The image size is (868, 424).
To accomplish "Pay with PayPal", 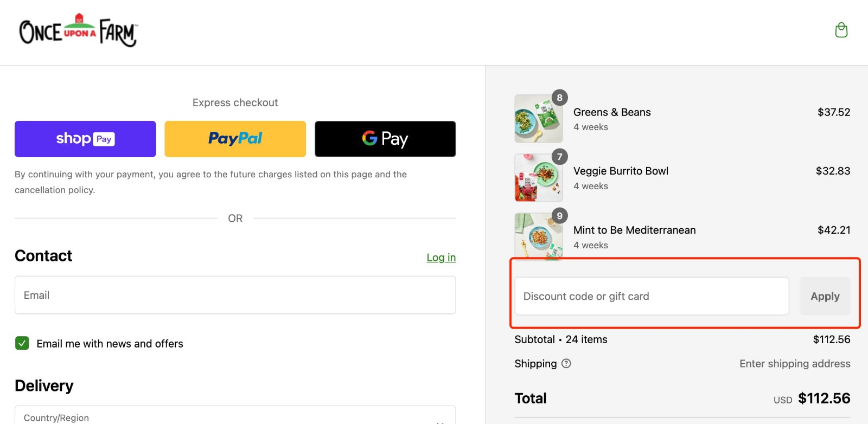I will point(235,139).
